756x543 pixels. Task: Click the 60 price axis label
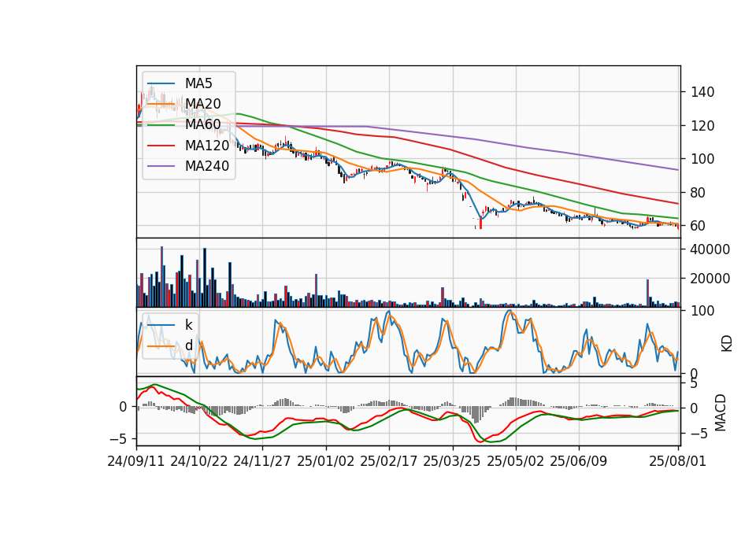click(x=699, y=226)
